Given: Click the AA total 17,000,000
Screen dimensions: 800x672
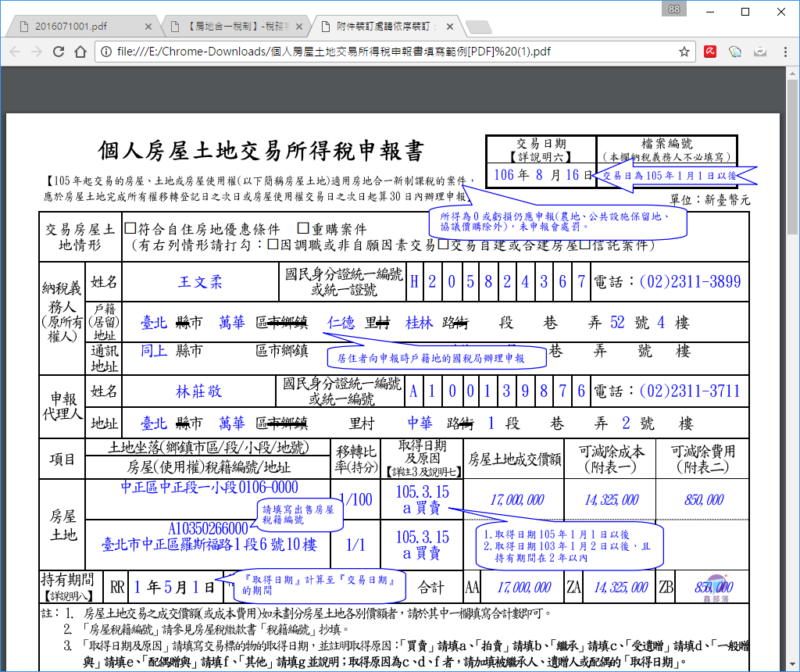Looking at the screenshot, I should click(524, 588).
